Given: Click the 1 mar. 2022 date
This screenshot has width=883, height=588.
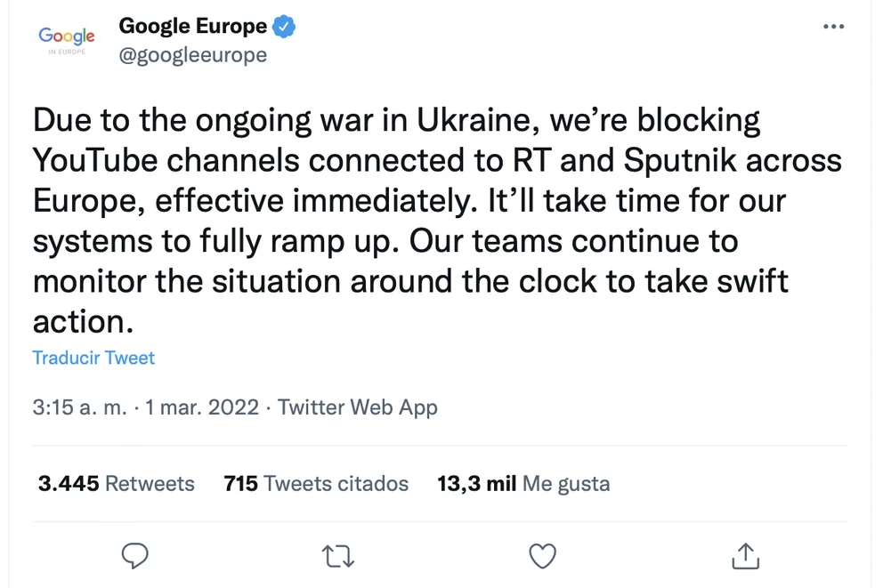Looking at the screenshot, I should click(x=202, y=408).
